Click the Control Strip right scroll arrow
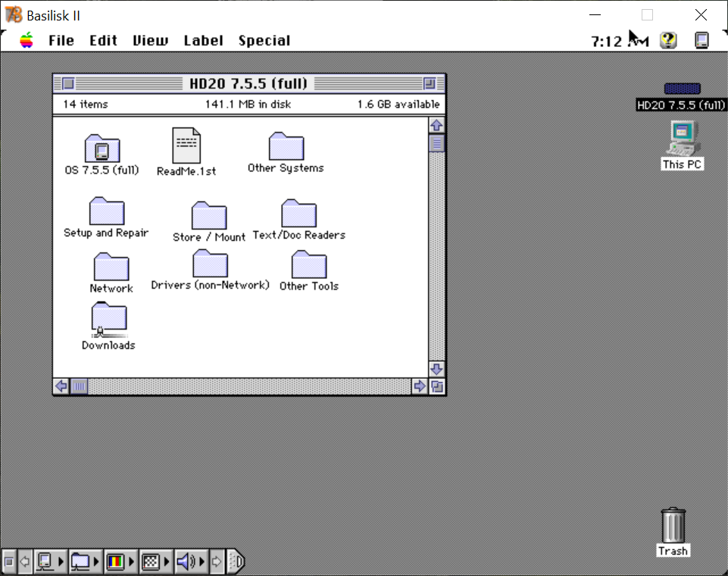This screenshot has height=576, width=728. tap(217, 562)
